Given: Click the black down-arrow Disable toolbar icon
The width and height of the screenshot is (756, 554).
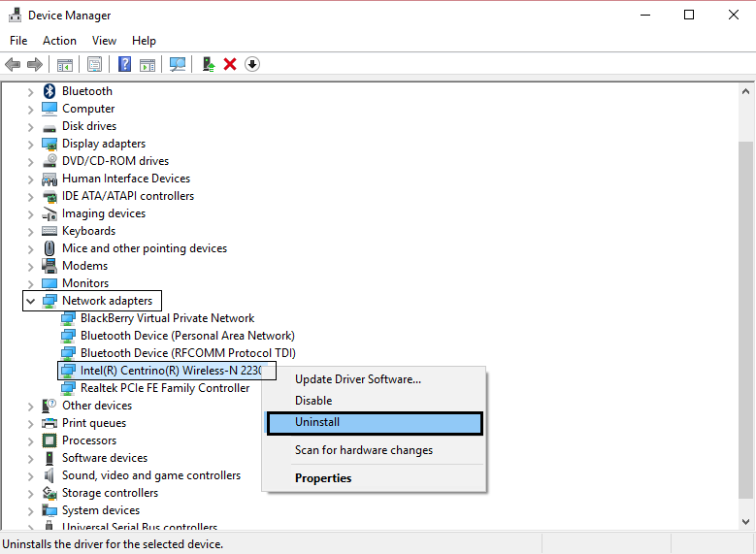Looking at the screenshot, I should tap(252, 64).
